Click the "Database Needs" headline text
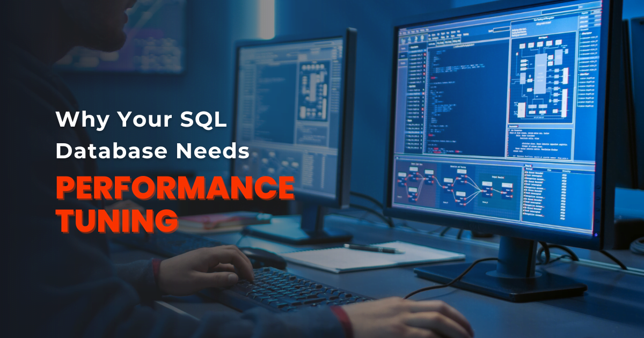This screenshot has width=644, height=338. (x=152, y=151)
